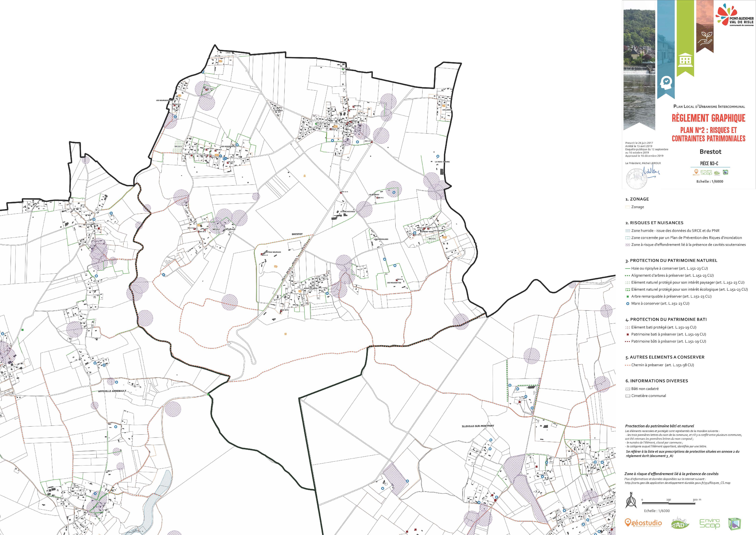Click the Zonage legend color swatch

coord(628,207)
